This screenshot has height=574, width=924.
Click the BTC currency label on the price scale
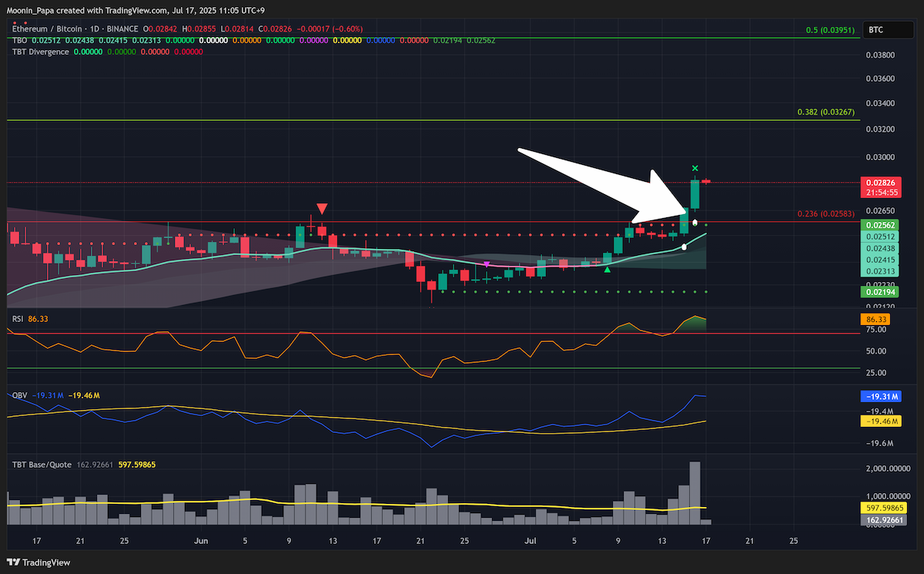pyautogui.click(x=875, y=29)
